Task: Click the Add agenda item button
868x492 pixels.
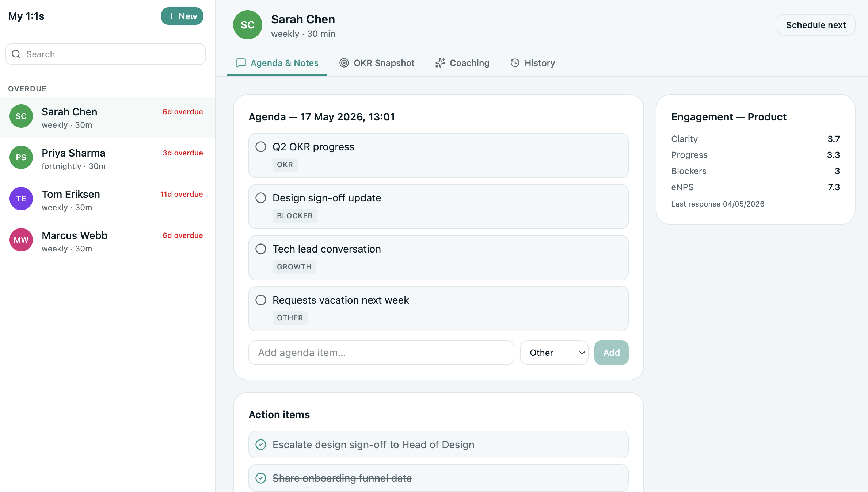Action: tap(611, 353)
